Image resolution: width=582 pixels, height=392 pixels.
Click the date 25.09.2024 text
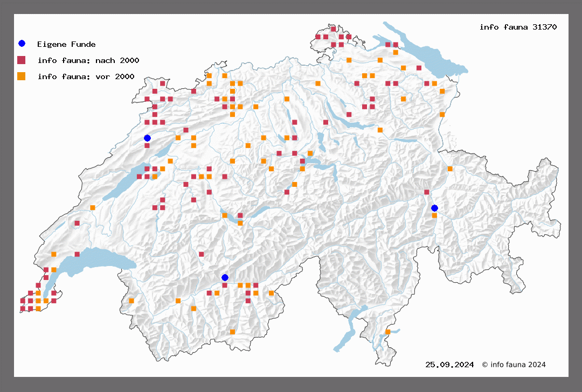pos(449,365)
